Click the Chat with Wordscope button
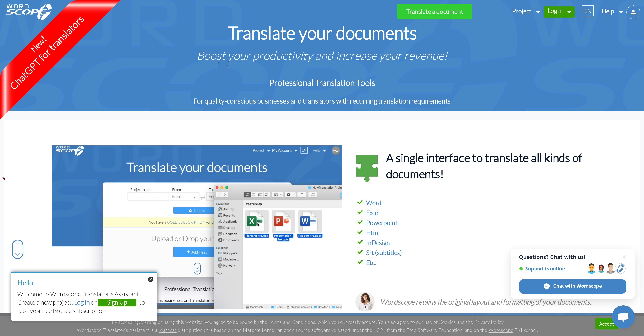 coord(573,286)
